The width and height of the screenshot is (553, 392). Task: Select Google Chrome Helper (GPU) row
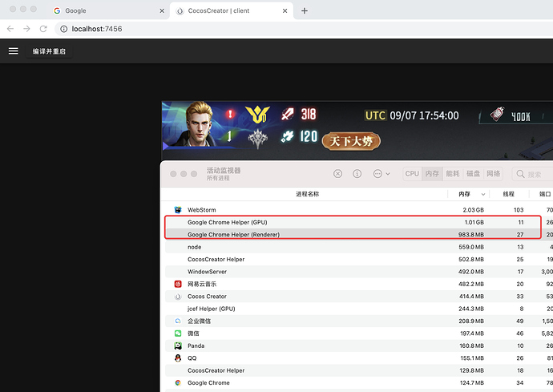point(359,222)
